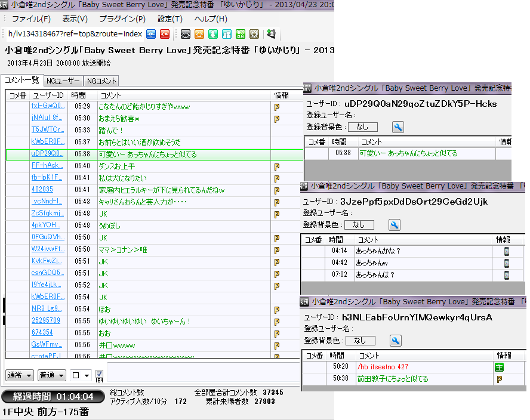This screenshot has height=420, width=530.
Task: Open the ファイル(F) menu
Action: pos(31,19)
